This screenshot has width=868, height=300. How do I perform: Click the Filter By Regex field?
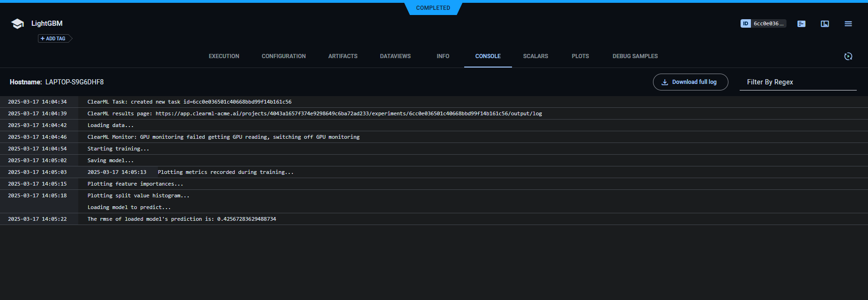(798, 82)
